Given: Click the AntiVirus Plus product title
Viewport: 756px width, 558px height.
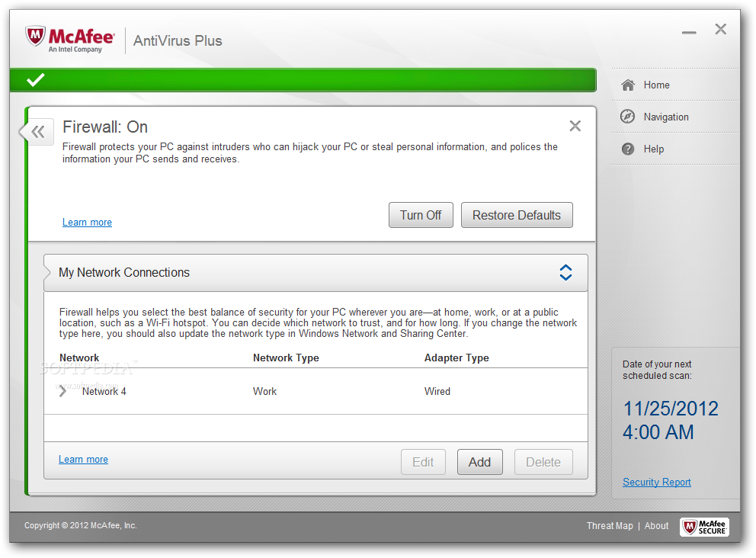Looking at the screenshot, I should [x=178, y=40].
